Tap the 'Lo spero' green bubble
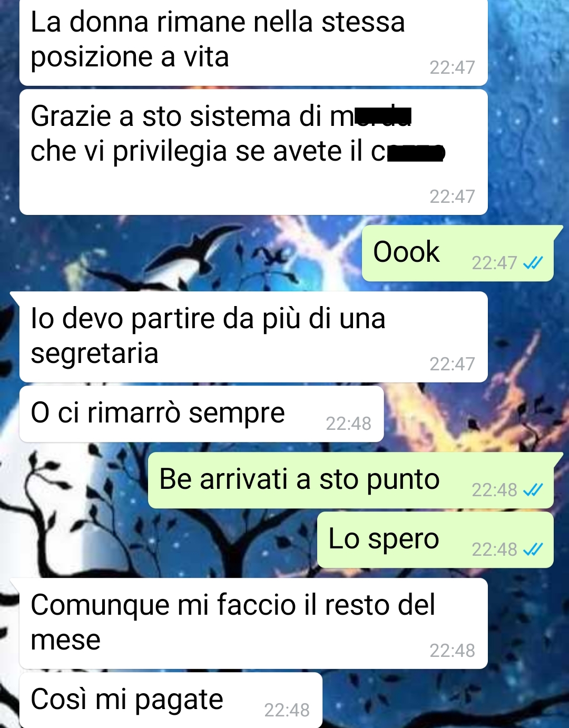Screen dimensions: 569x728 click(x=435, y=540)
